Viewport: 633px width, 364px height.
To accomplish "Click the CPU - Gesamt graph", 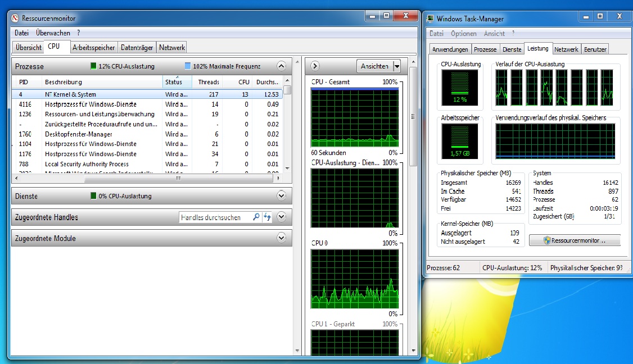I will coord(355,117).
